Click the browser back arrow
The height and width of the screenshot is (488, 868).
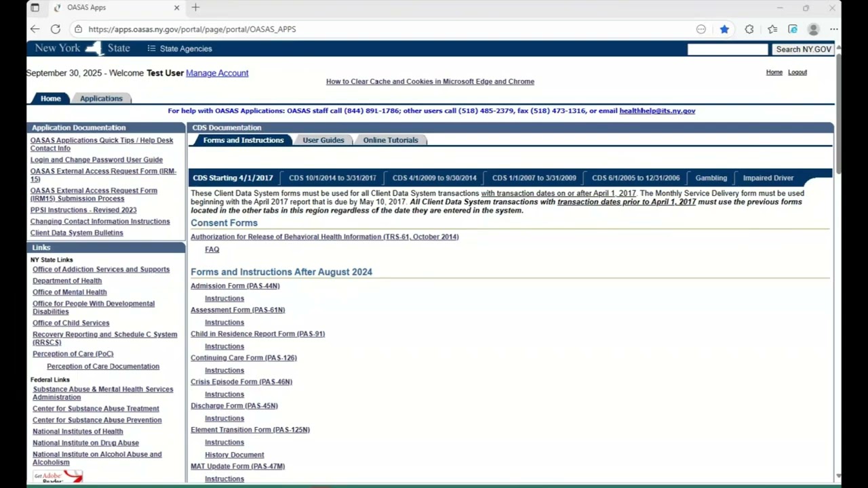[x=35, y=29]
